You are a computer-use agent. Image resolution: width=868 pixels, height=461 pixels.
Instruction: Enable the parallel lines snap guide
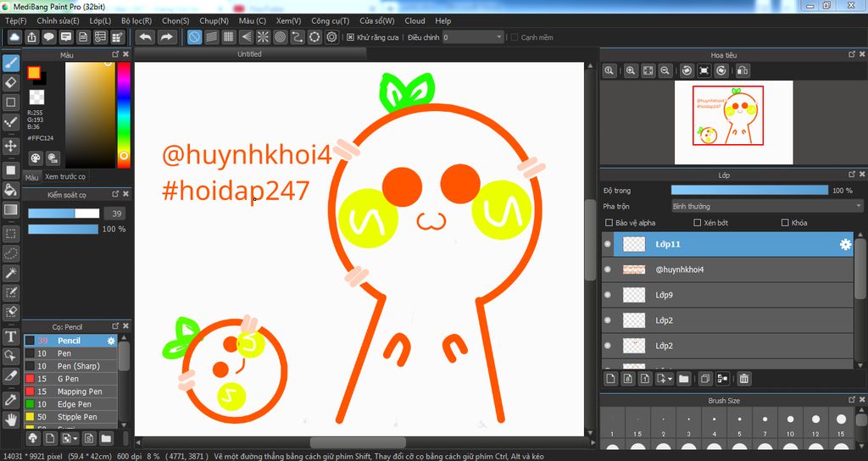(x=211, y=37)
